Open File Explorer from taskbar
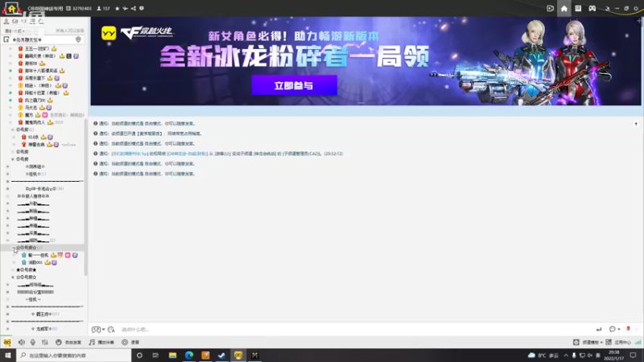The image size is (644, 362). (172, 356)
